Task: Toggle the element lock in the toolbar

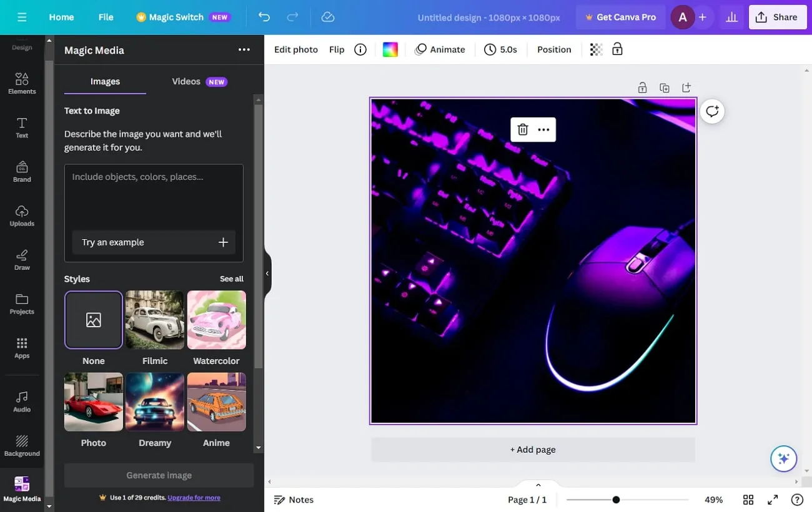Action: click(617, 49)
